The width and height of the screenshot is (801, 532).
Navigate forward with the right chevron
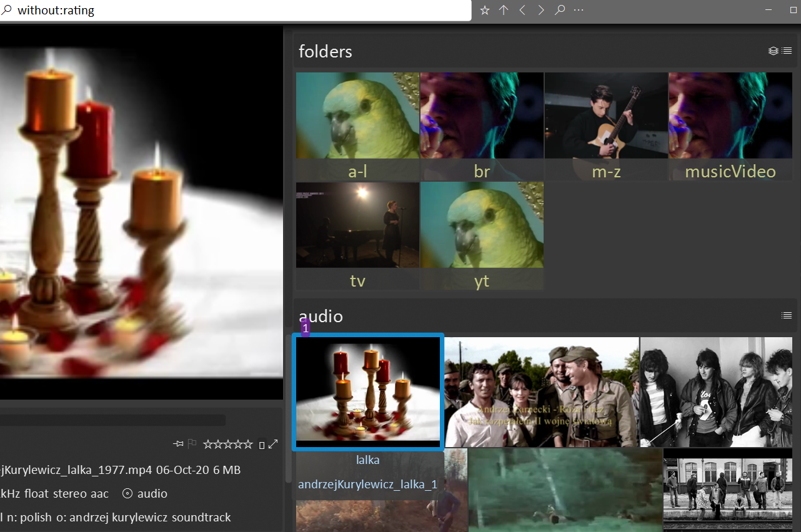541,10
